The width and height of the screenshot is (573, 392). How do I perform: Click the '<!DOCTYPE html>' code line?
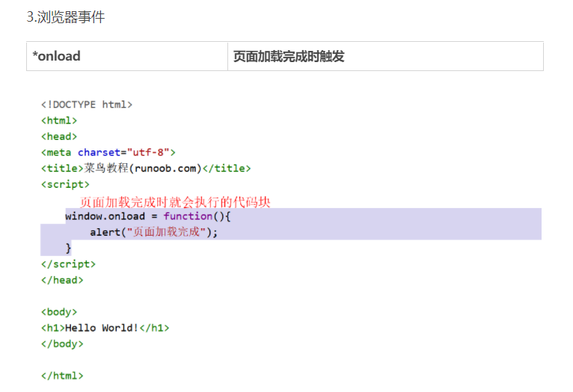(x=87, y=105)
